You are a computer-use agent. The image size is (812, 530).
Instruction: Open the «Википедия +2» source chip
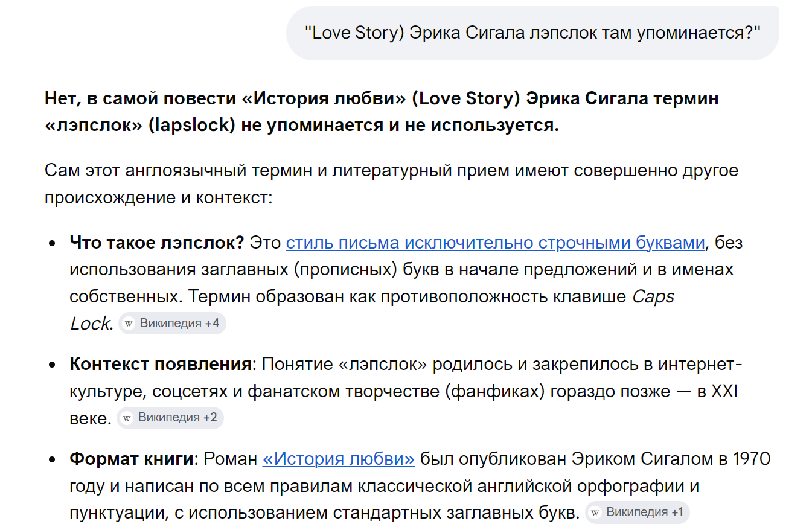(170, 418)
